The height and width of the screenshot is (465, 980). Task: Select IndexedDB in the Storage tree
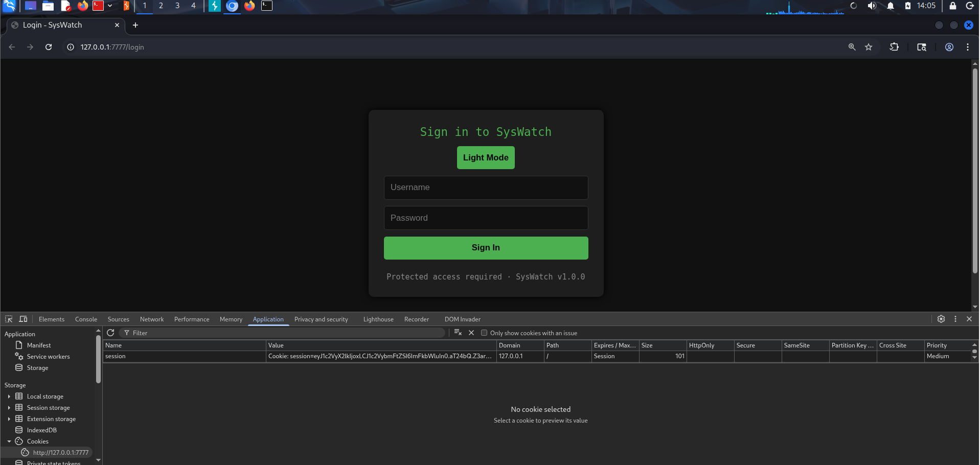coord(42,430)
